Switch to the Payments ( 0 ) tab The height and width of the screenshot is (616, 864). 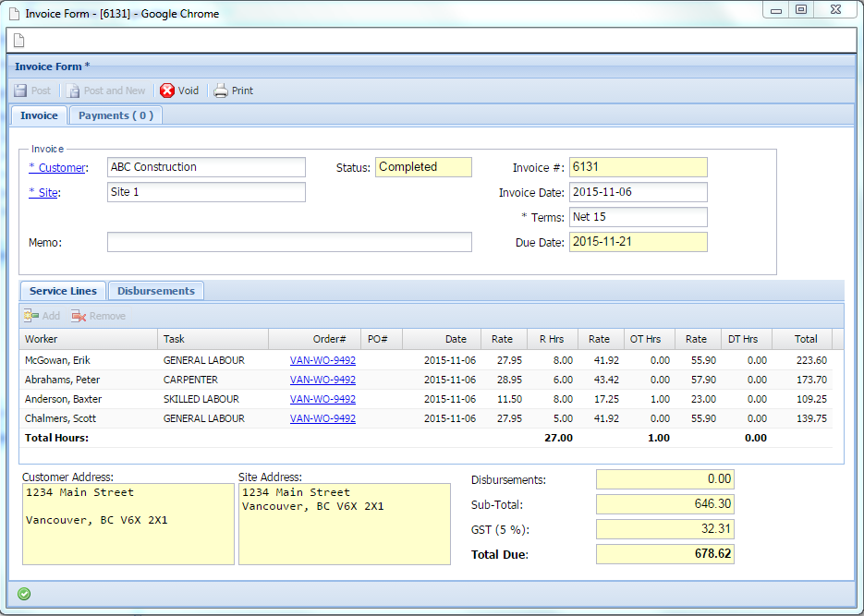coord(115,115)
